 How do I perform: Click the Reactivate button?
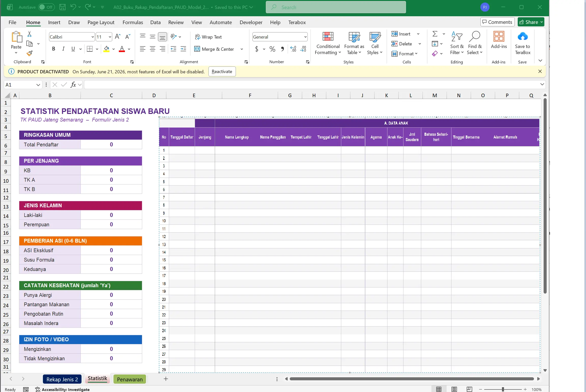(x=222, y=72)
